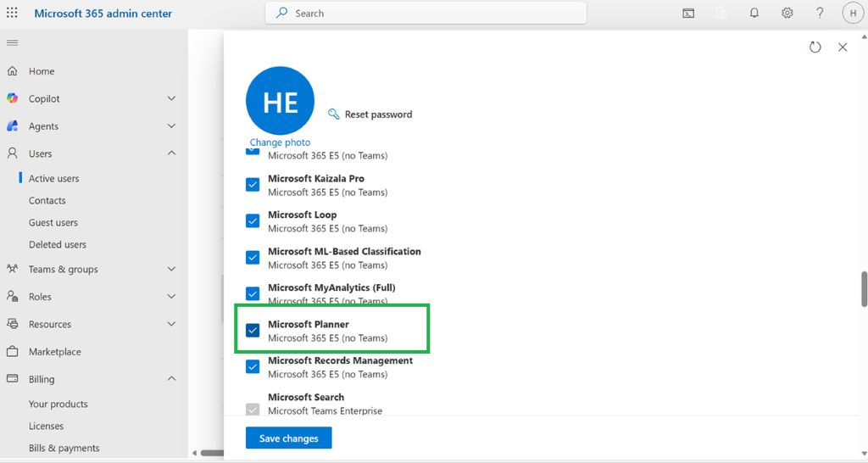Click the Users person icon
The width and height of the screenshot is (868, 463).
pos(12,153)
